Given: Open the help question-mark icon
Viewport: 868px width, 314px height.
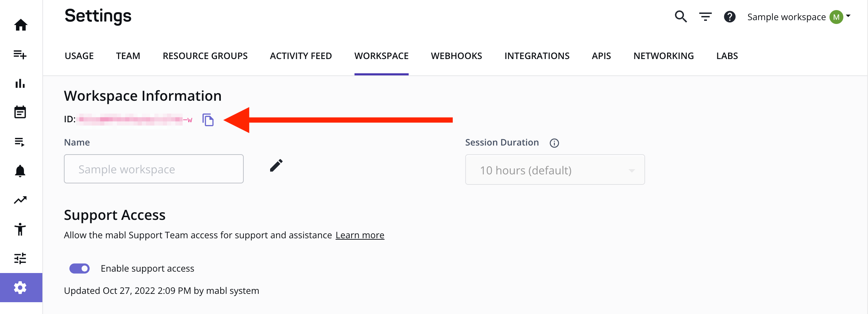Looking at the screenshot, I should click(729, 16).
